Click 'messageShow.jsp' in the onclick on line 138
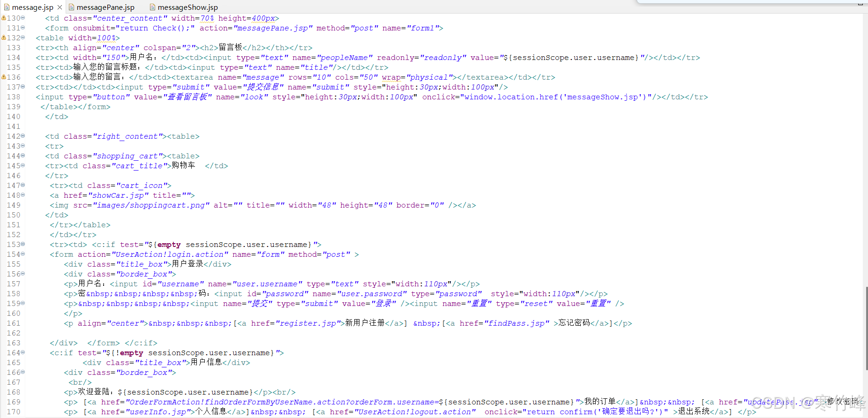Viewport: 868px width, 418px height. (605, 97)
